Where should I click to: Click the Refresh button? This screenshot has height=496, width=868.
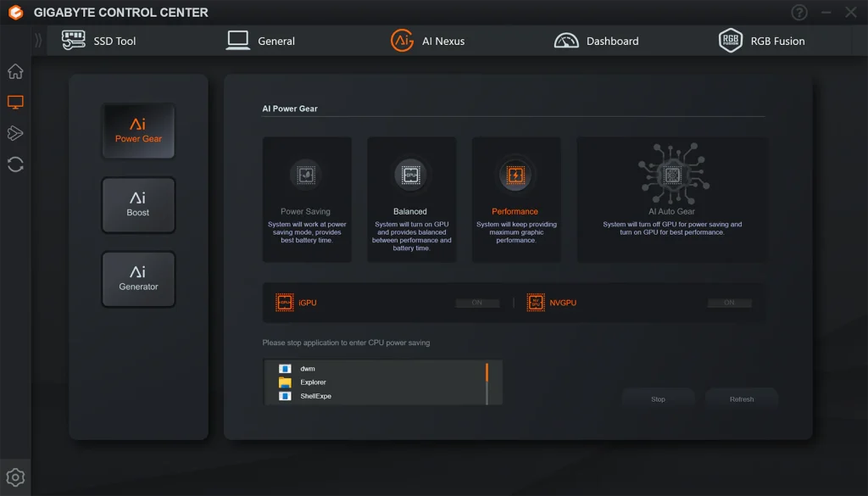tap(742, 399)
